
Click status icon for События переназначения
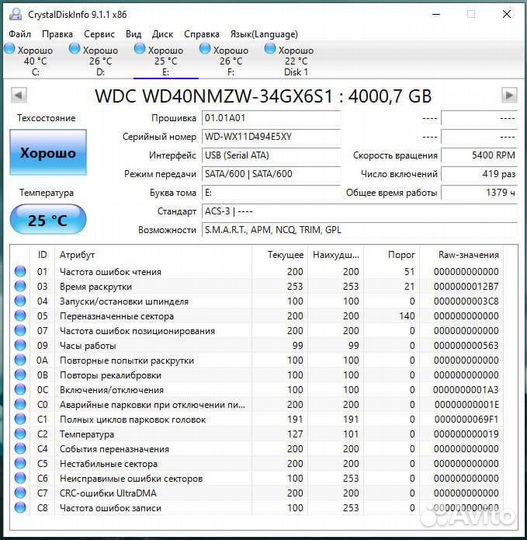pos(20,449)
